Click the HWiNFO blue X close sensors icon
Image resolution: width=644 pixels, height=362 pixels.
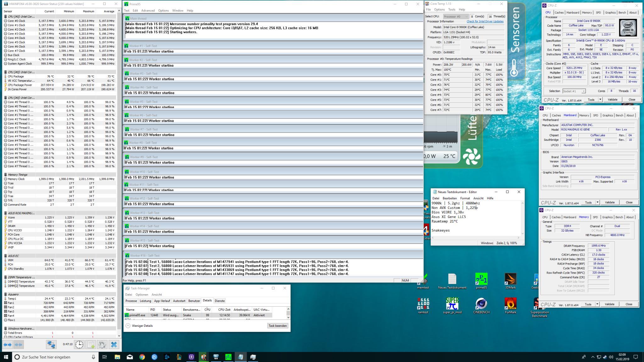click(114, 345)
